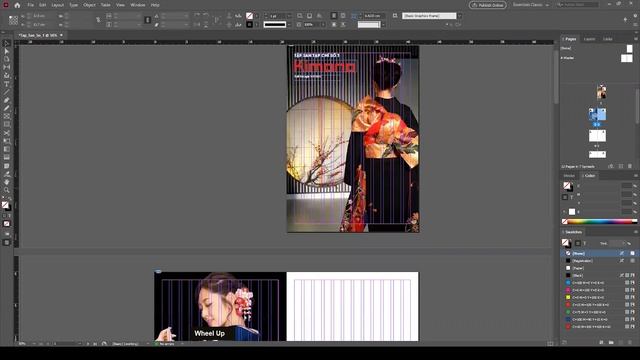Click the reference point locator grid

[x=13, y=20]
